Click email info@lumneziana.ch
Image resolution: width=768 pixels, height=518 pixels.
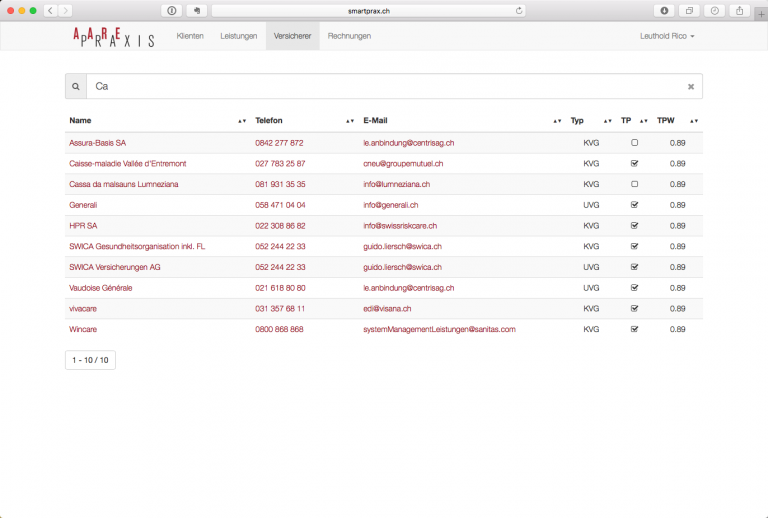coord(397,184)
